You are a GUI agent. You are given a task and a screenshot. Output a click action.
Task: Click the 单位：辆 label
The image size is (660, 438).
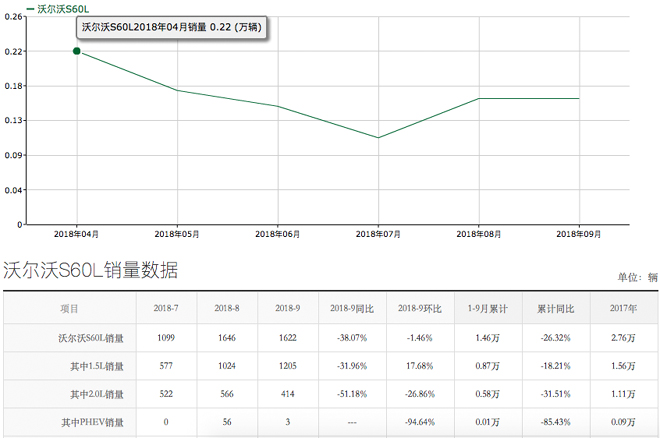[x=637, y=277]
